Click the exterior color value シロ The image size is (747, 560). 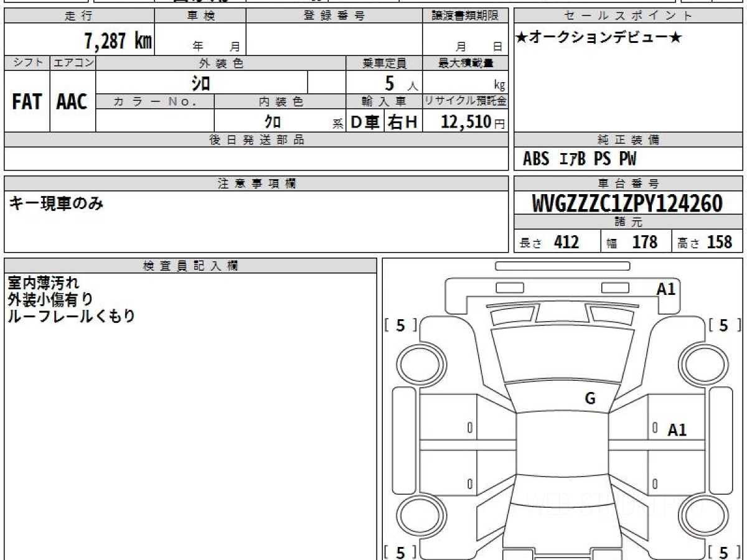point(200,83)
